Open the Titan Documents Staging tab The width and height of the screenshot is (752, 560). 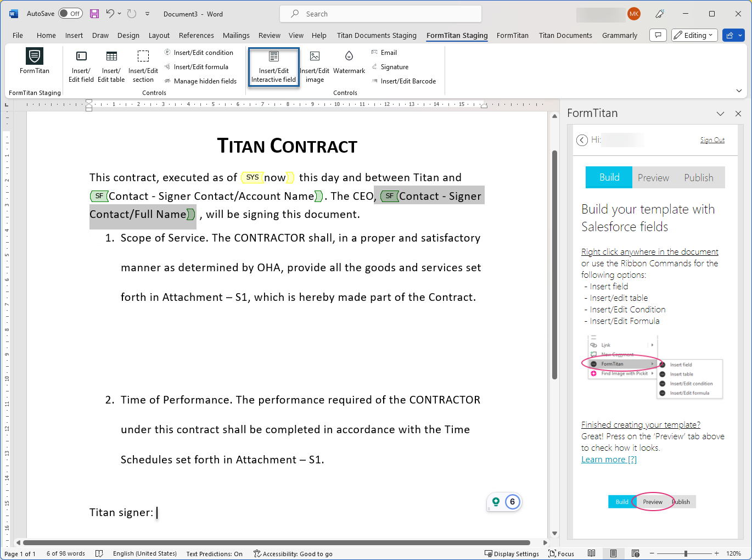(x=377, y=35)
